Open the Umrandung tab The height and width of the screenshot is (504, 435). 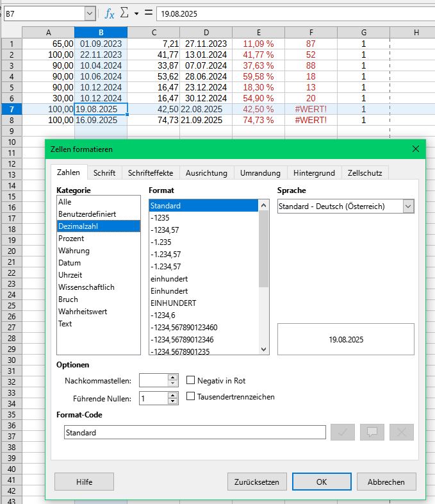[x=260, y=173]
